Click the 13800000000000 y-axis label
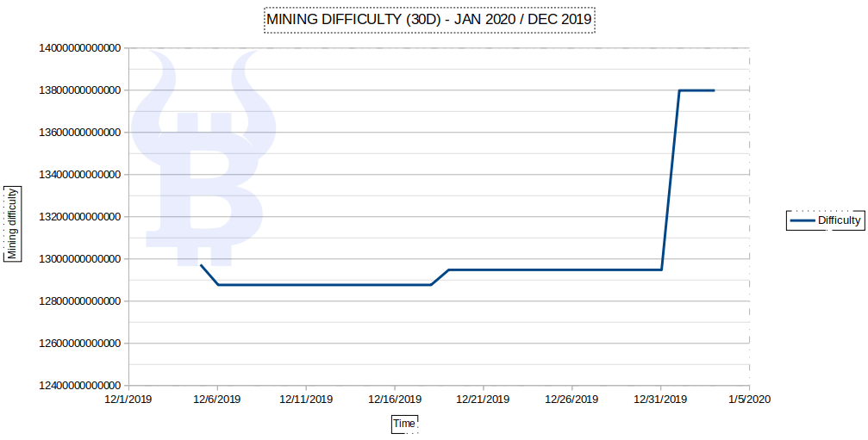The width and height of the screenshot is (868, 440). [x=79, y=90]
